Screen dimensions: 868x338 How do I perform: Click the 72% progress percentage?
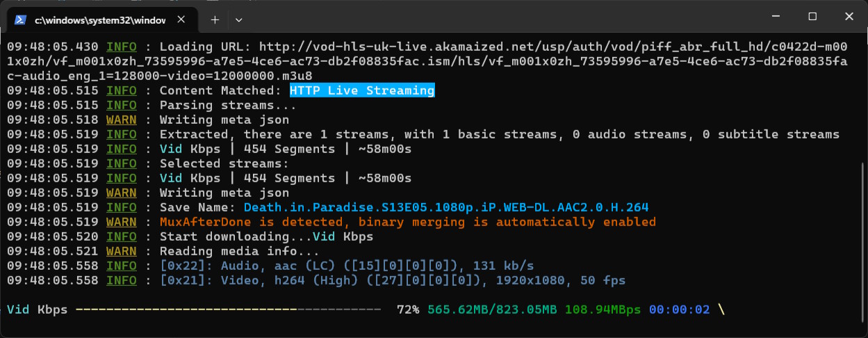point(407,309)
